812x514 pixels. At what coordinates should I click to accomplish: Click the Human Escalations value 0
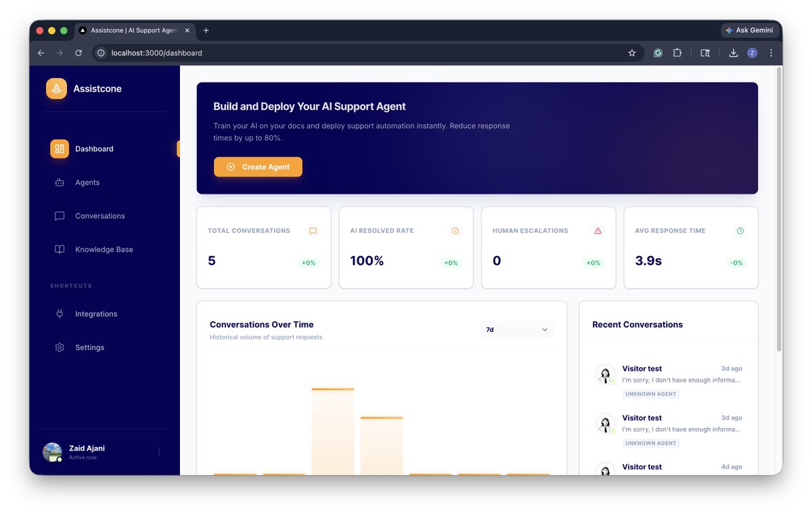tap(497, 261)
